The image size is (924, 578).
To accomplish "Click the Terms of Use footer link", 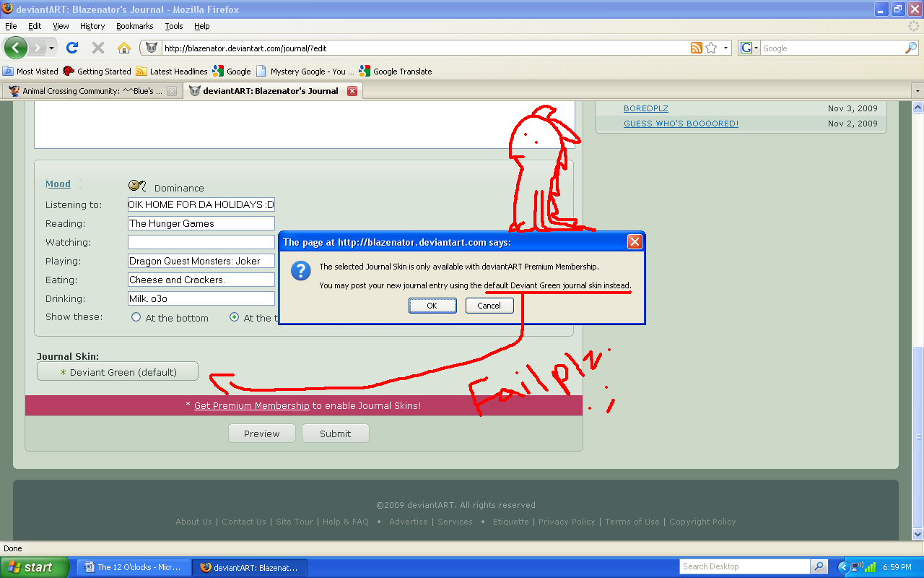I will [x=632, y=522].
